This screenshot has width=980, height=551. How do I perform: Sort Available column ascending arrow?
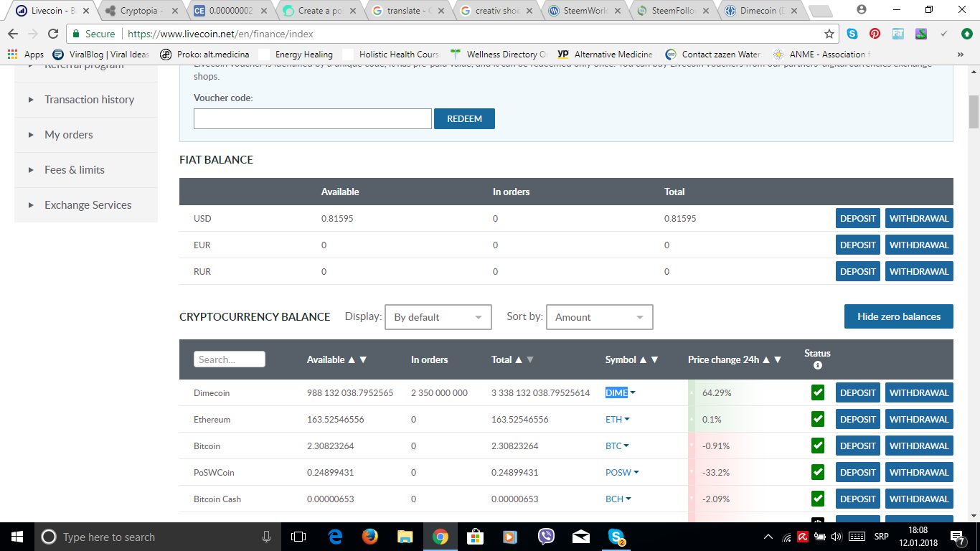tap(352, 359)
